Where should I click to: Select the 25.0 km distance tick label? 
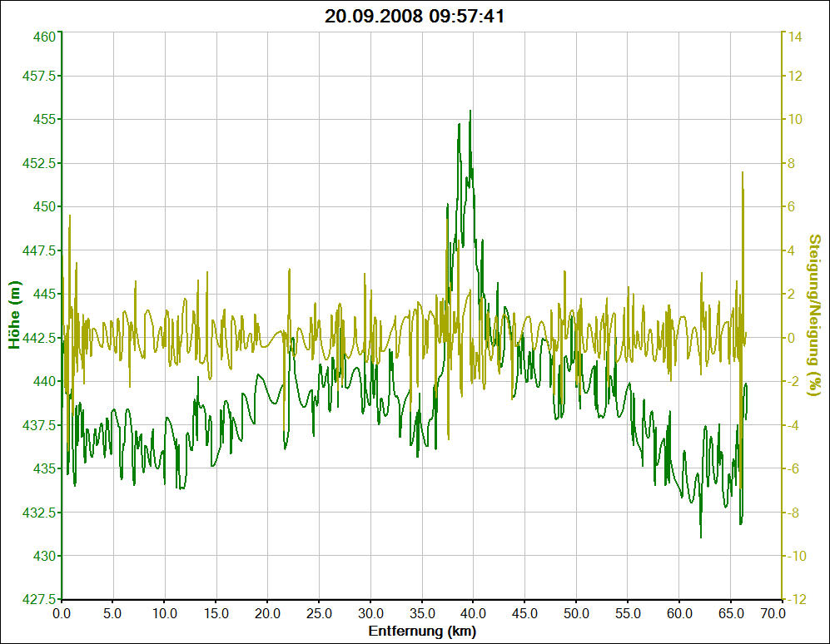click(x=319, y=614)
